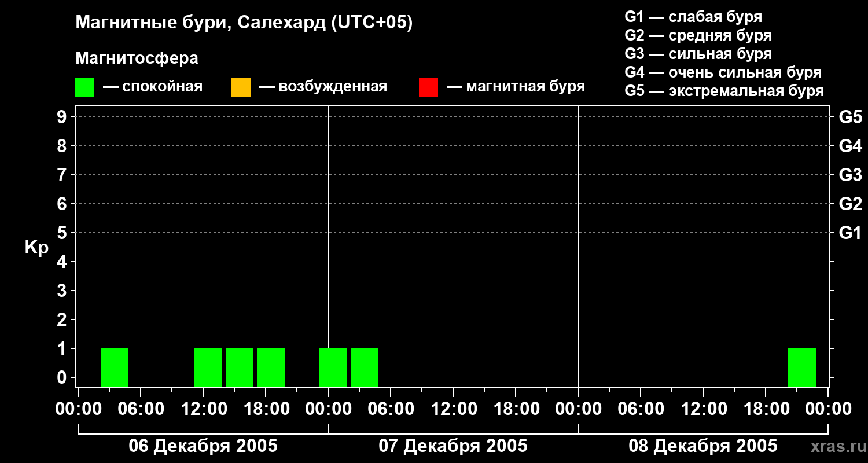
Task: Click the green bar on 08 December evening
Action: tap(802, 367)
